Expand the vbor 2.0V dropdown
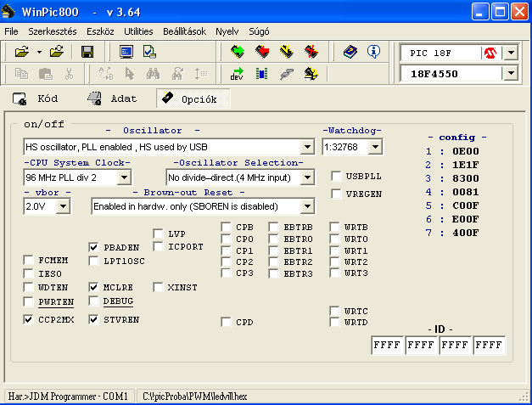 63,206
